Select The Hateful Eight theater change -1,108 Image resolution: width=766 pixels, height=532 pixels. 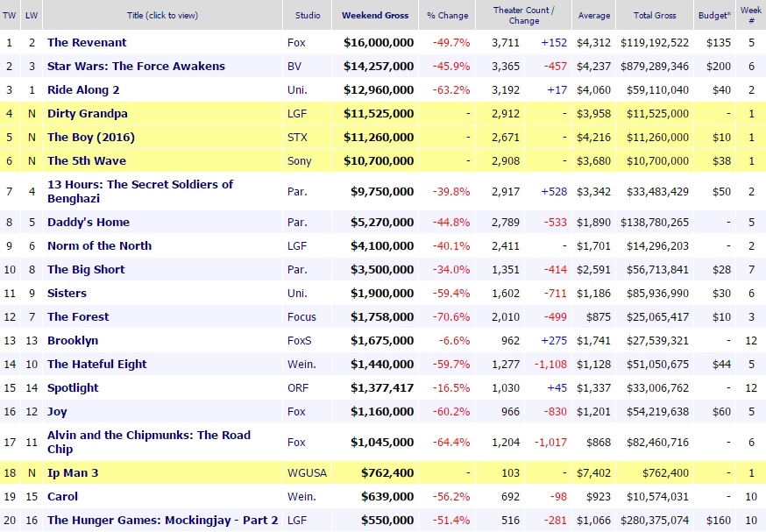pyautogui.click(x=550, y=365)
